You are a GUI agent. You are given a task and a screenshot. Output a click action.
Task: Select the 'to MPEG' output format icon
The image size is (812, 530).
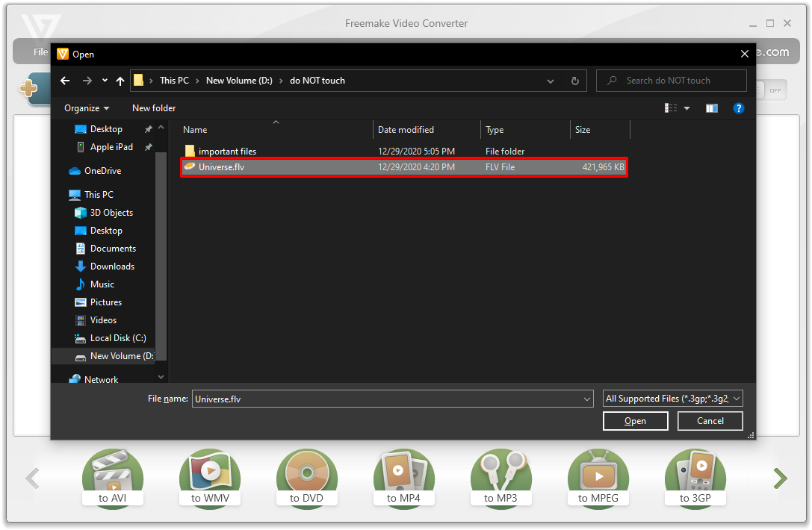[x=598, y=477]
